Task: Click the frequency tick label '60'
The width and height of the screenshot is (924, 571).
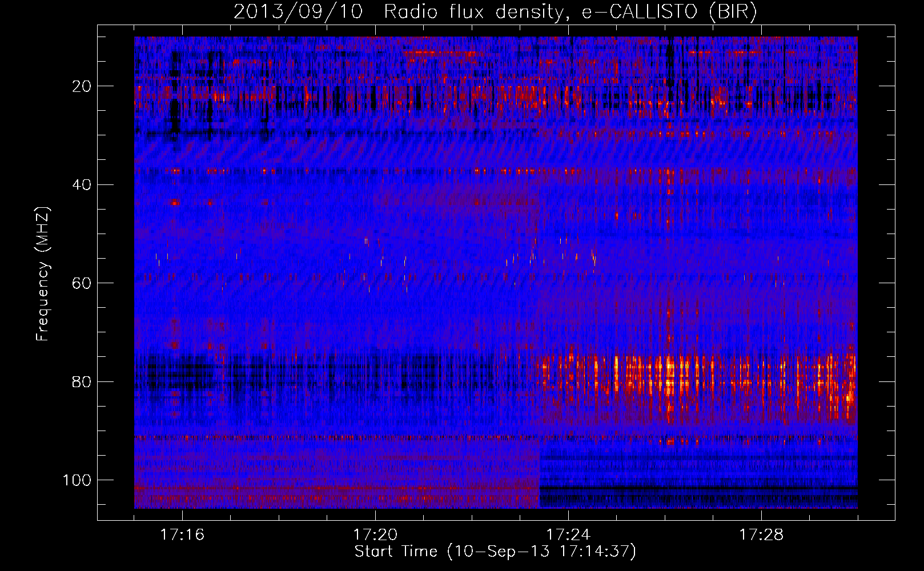Action: (82, 283)
